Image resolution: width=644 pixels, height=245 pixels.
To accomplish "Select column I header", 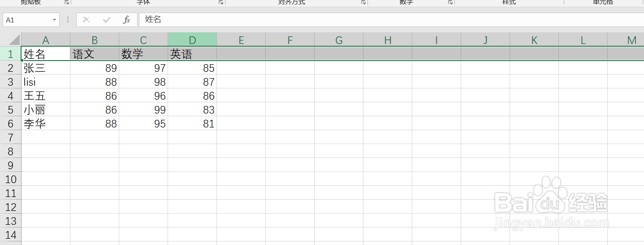I will (437, 40).
